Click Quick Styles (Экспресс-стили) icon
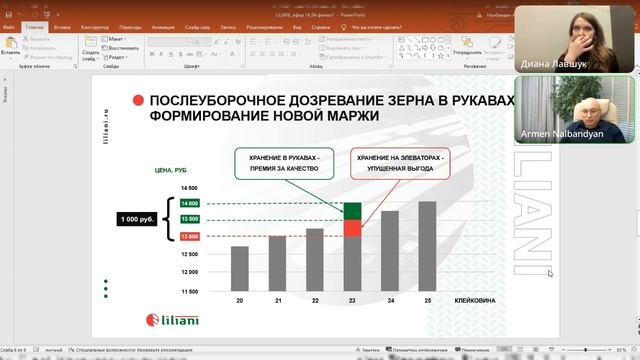The image size is (640, 360). click(x=494, y=47)
